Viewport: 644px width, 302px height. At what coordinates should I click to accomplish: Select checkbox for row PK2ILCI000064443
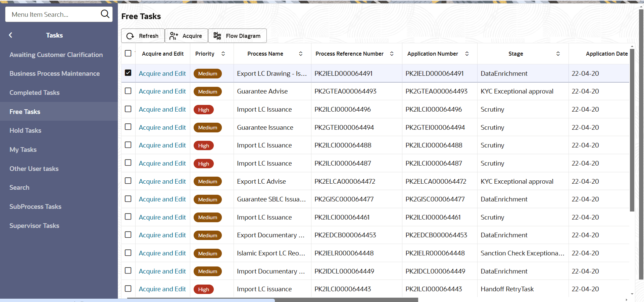(128, 289)
